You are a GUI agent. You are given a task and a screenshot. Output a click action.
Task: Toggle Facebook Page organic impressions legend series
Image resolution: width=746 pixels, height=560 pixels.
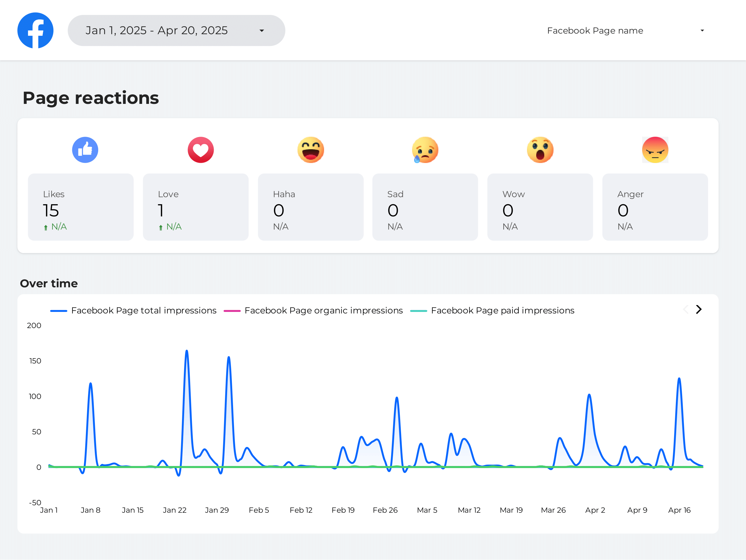coord(313,310)
